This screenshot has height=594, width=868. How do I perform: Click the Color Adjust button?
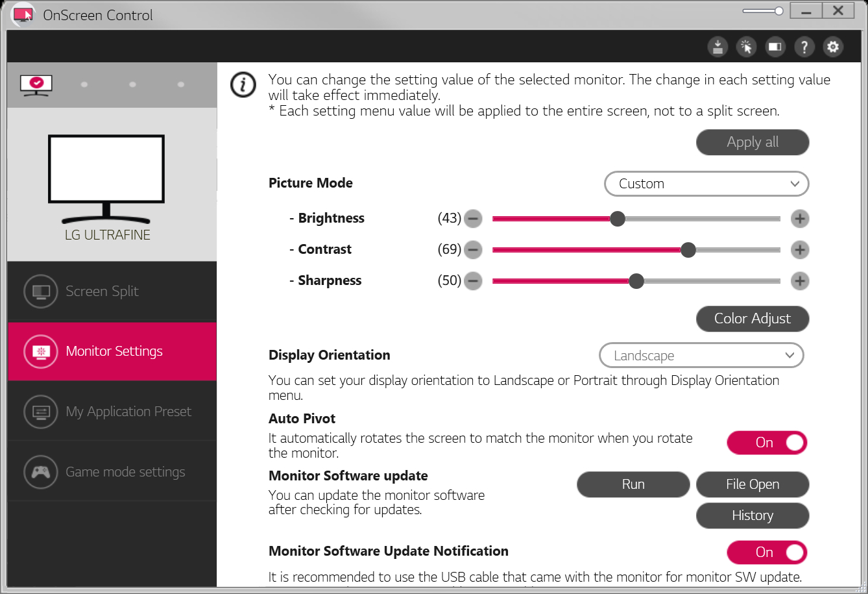[753, 319]
